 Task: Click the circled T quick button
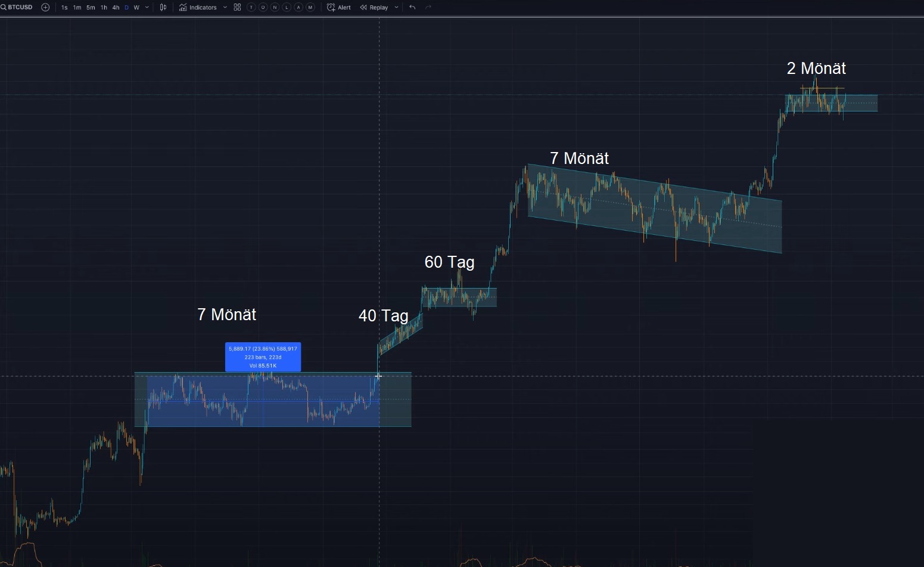pyautogui.click(x=251, y=7)
